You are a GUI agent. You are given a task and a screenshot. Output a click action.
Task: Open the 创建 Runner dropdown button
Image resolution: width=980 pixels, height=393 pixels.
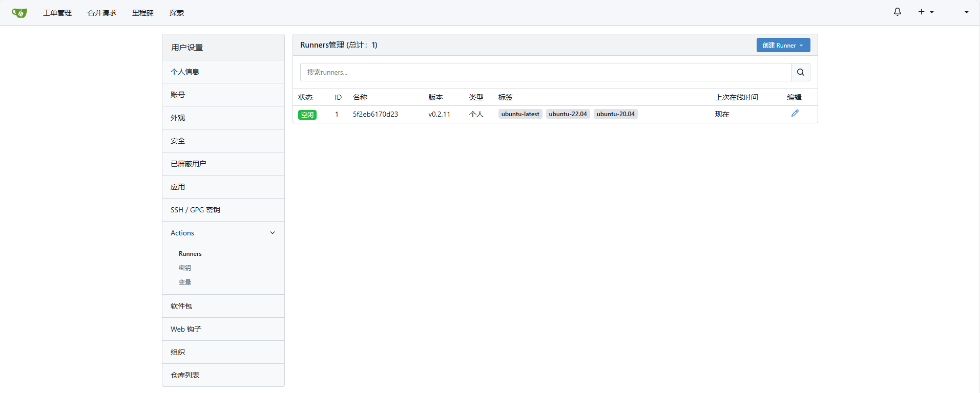(783, 45)
